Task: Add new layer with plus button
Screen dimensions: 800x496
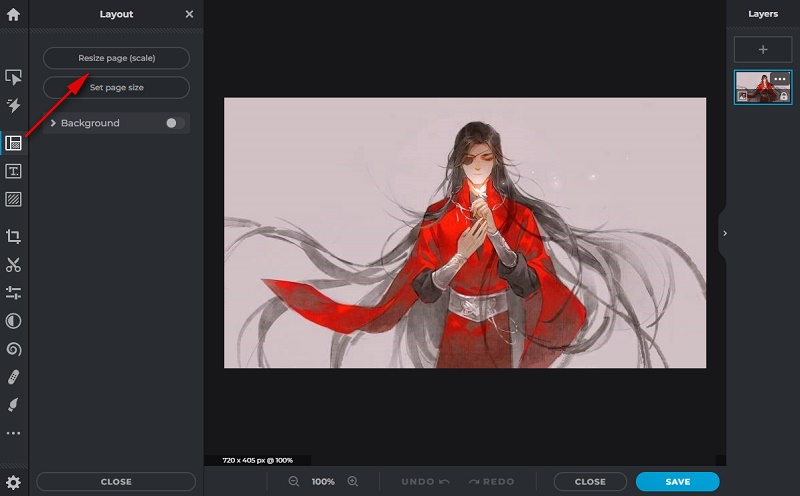Action: pos(763,49)
